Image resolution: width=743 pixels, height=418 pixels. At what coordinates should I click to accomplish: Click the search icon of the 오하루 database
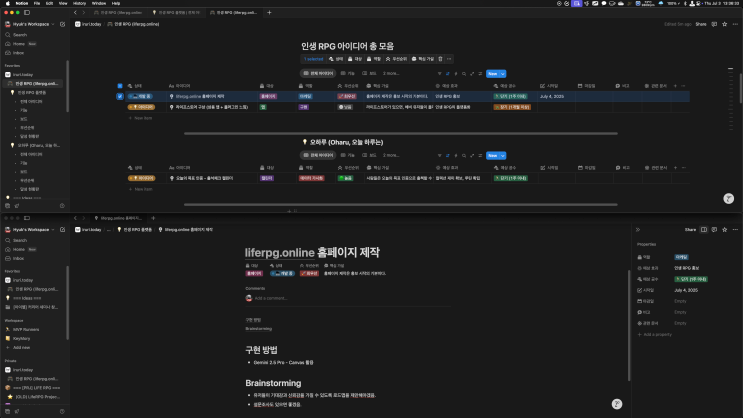point(464,155)
